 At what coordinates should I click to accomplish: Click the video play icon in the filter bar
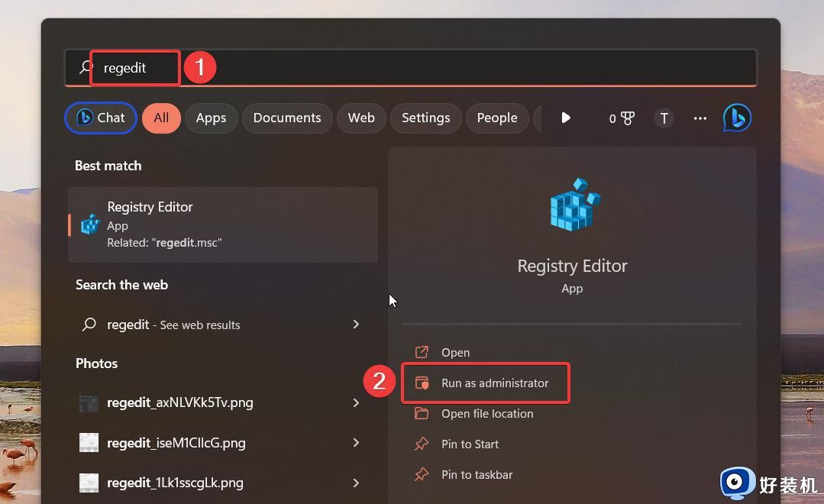point(565,118)
